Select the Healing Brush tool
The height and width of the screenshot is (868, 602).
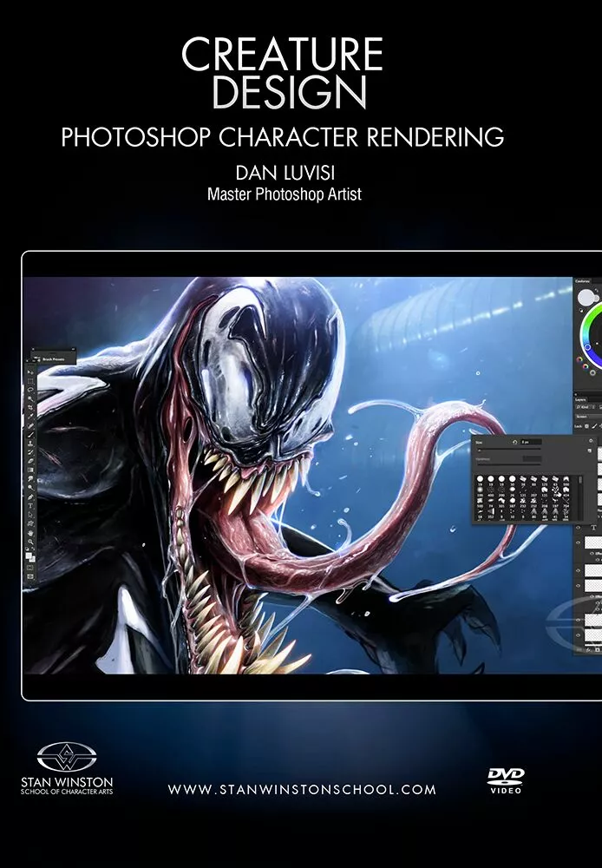click(30, 425)
